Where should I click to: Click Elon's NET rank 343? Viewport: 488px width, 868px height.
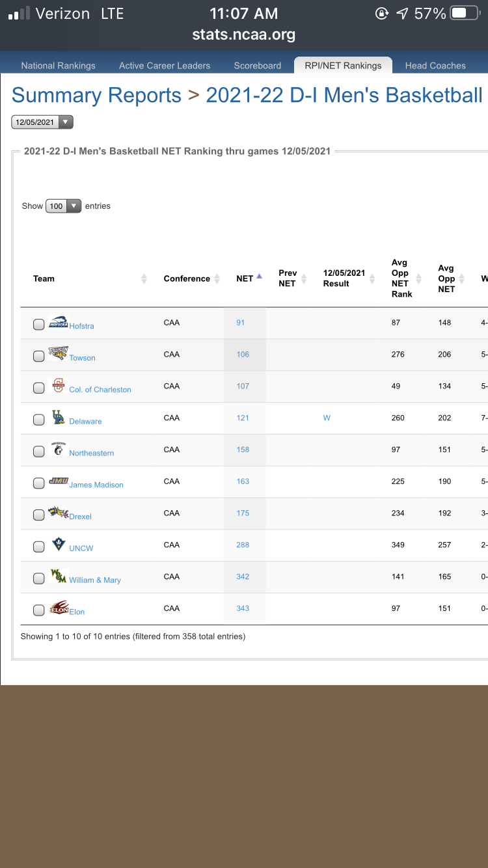(x=243, y=608)
